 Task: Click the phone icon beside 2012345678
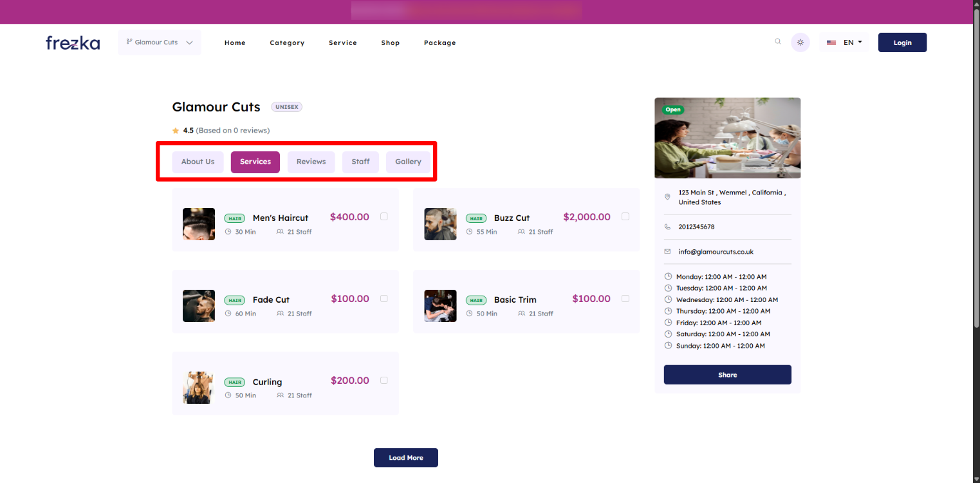tap(667, 227)
